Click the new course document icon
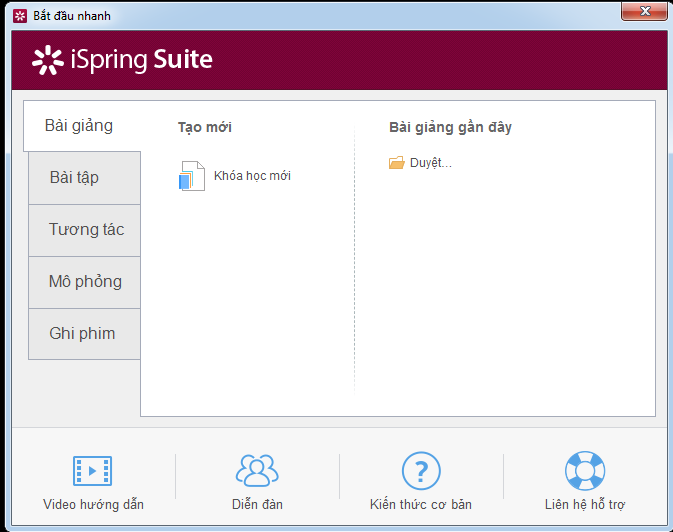The image size is (673, 532). (x=191, y=176)
